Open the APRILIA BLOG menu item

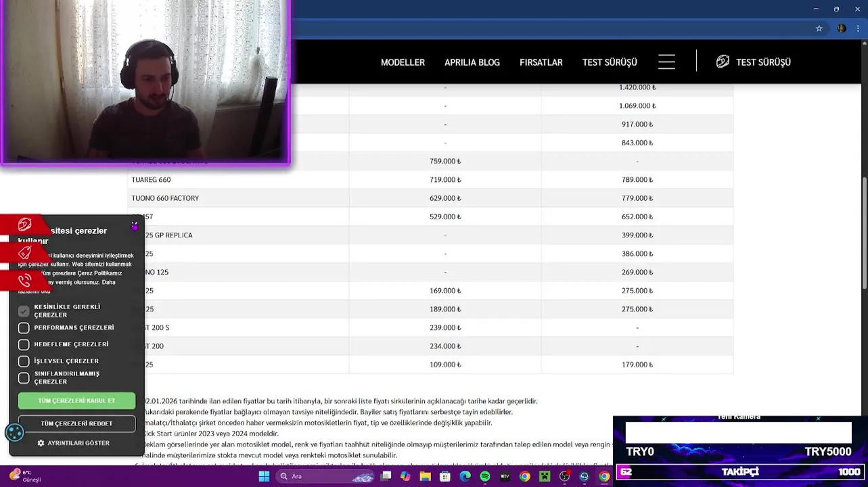pos(472,62)
